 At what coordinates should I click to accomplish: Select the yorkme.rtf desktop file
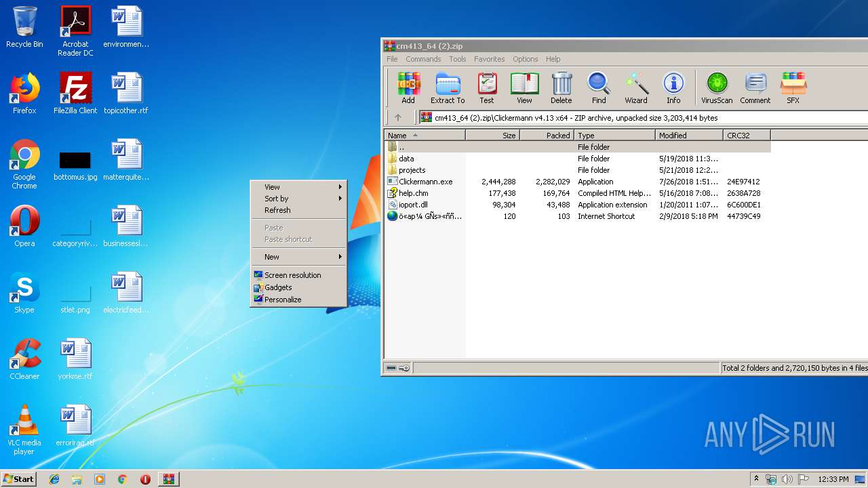75,359
